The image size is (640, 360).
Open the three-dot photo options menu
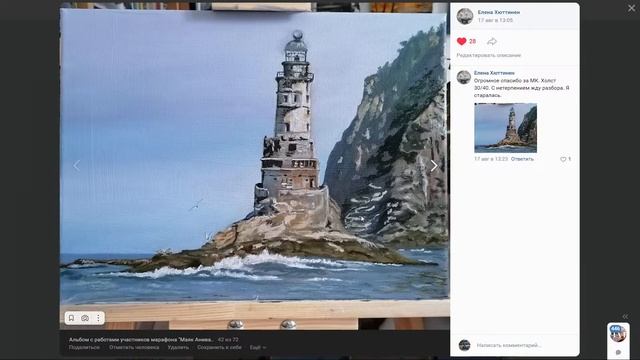[x=98, y=318]
